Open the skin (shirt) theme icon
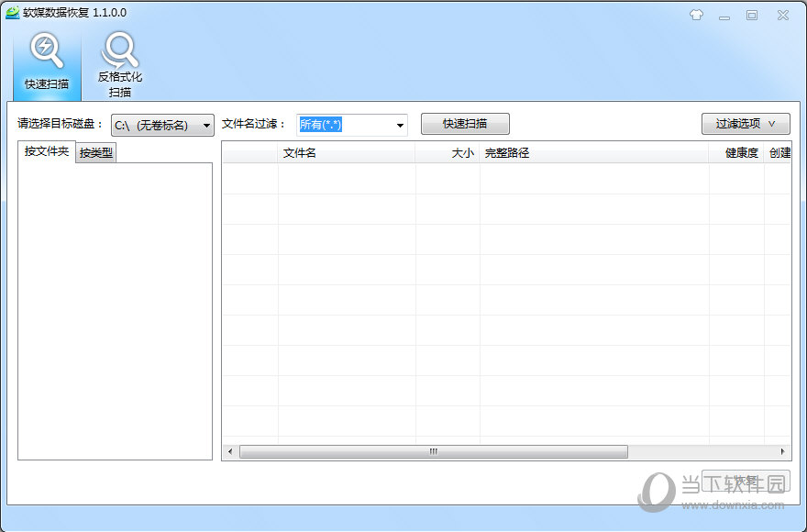 click(x=696, y=15)
